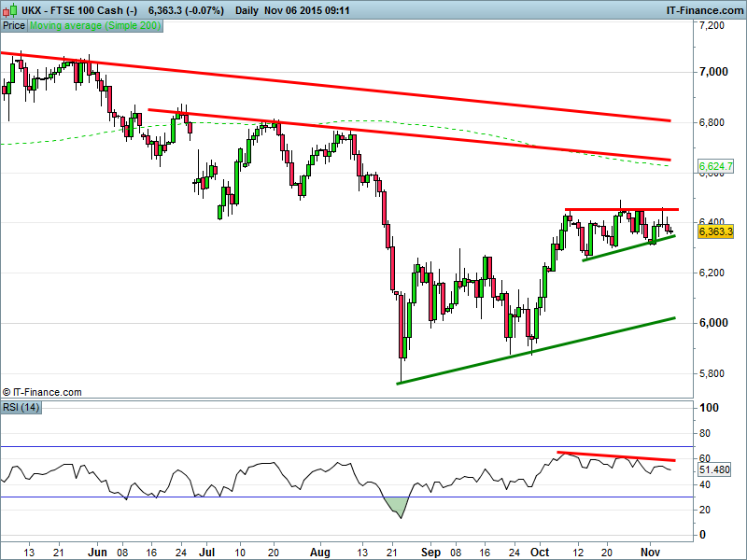Click the Daily timeframe label in header
This screenshot has width=747, height=560.
[x=247, y=9]
